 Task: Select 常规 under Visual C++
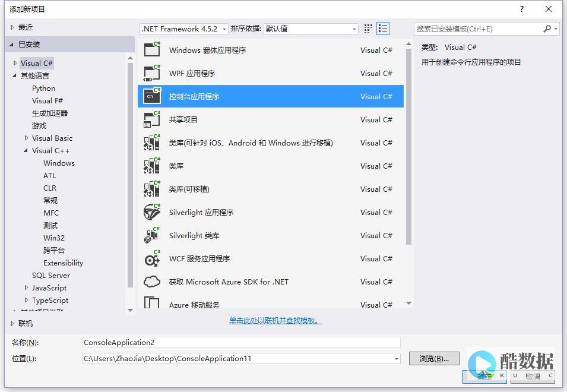click(50, 200)
